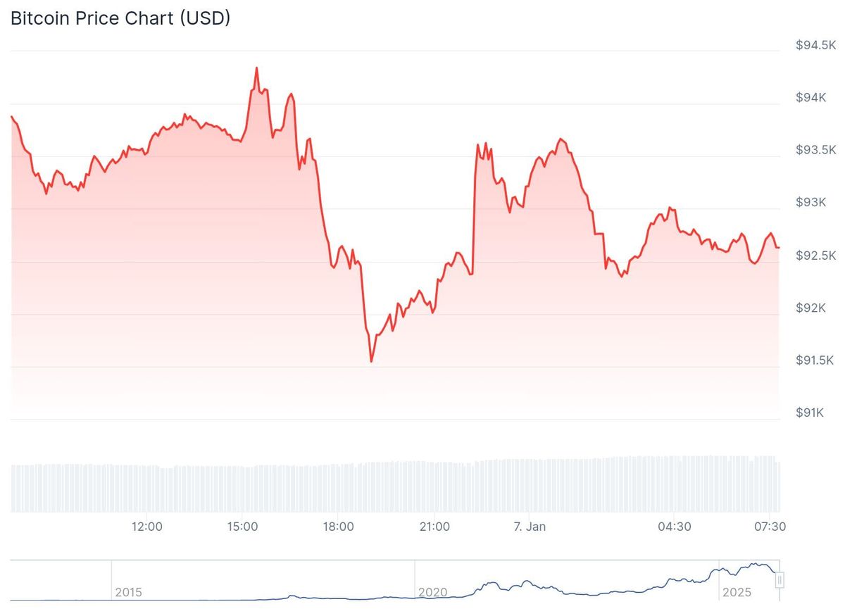
Task: Click the range navigator drag handle
Action: (x=780, y=580)
